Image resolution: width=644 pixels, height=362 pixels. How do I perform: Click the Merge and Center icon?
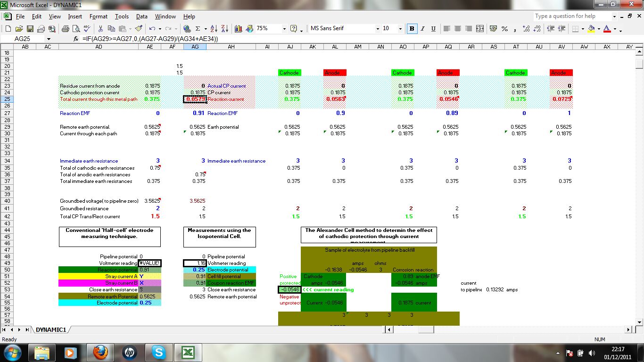coord(480,29)
